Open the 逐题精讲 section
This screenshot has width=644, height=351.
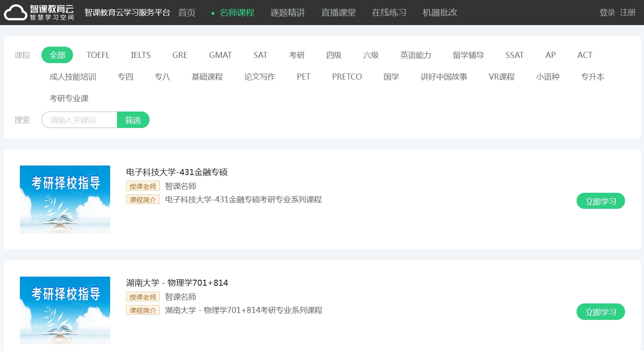[288, 13]
